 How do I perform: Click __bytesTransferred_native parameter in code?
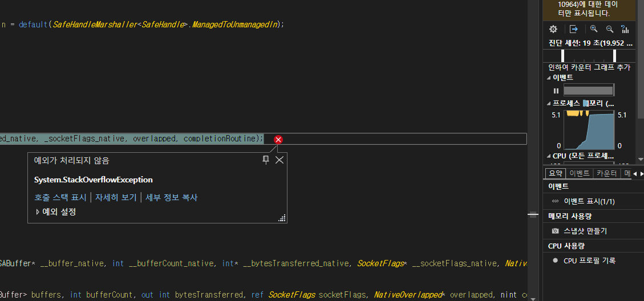point(295,263)
